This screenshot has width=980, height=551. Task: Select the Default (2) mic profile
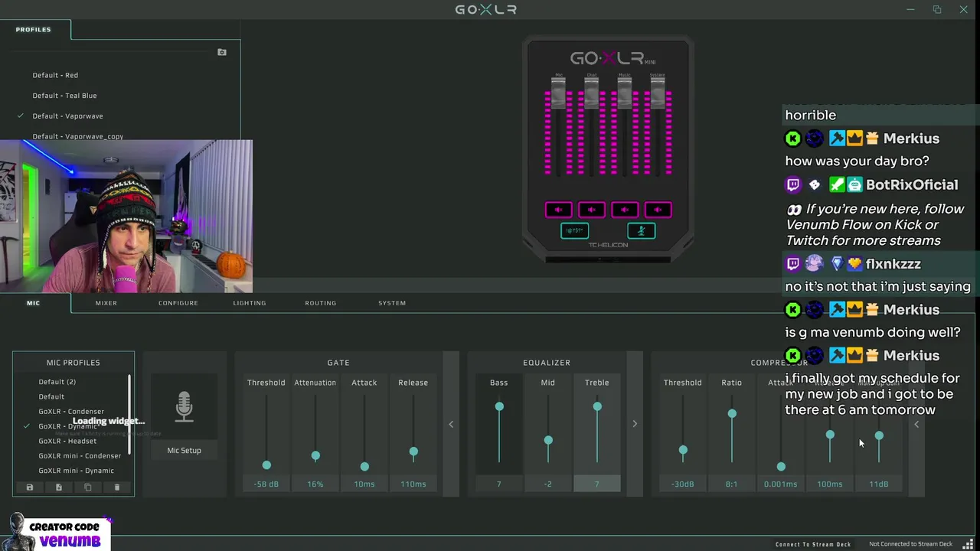(x=57, y=382)
